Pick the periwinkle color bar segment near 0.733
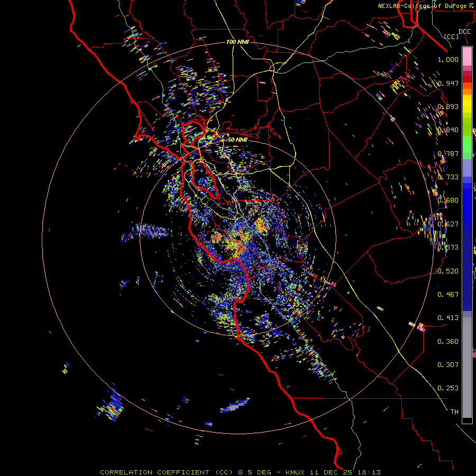Screen dimensions: 476x476 coord(467,168)
